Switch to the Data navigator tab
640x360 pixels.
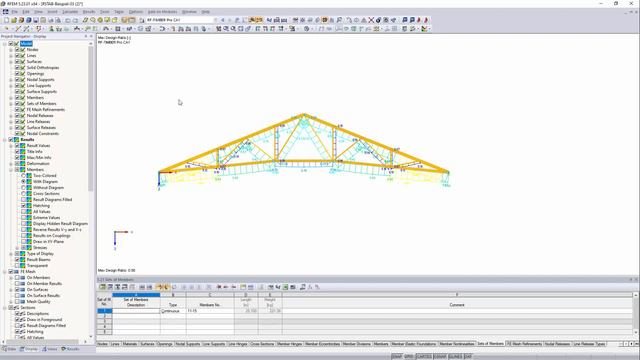click(x=9, y=349)
